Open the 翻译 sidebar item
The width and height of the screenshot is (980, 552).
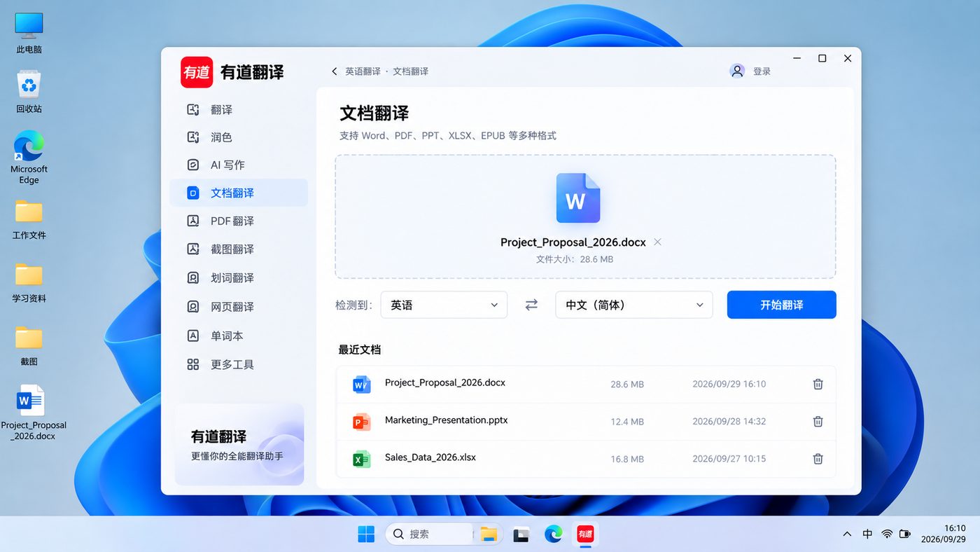coord(238,110)
